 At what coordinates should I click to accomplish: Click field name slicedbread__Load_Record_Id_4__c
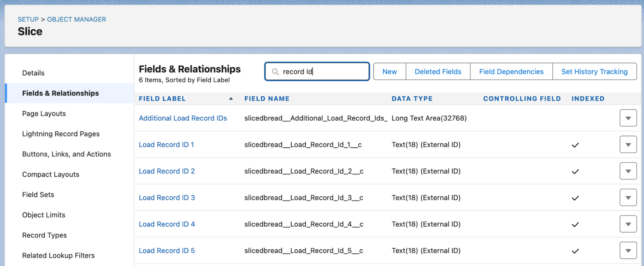[x=304, y=224]
